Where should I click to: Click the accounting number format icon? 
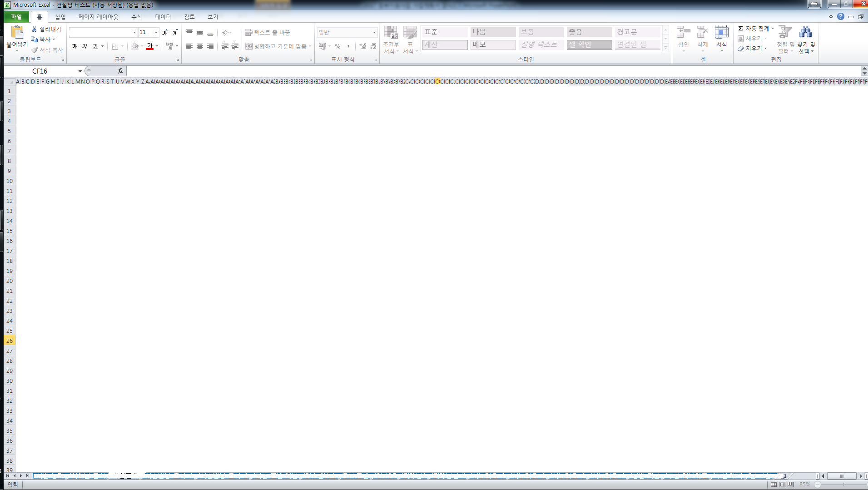pos(322,46)
